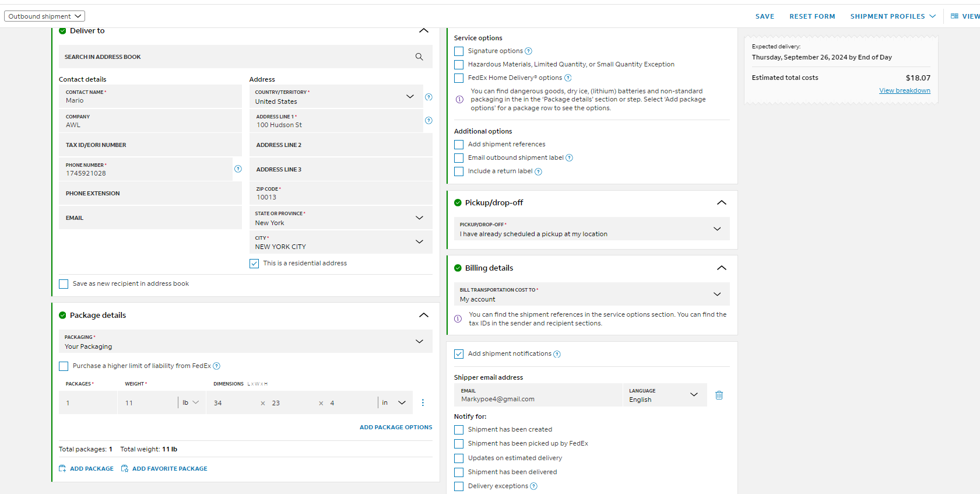Click the Company input field
This screenshot has height=494, width=980.
point(150,121)
